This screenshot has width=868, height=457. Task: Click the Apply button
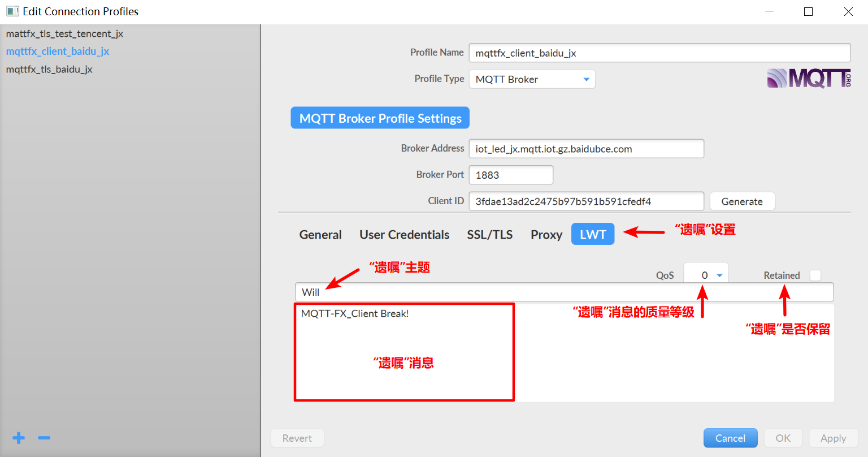click(x=834, y=438)
